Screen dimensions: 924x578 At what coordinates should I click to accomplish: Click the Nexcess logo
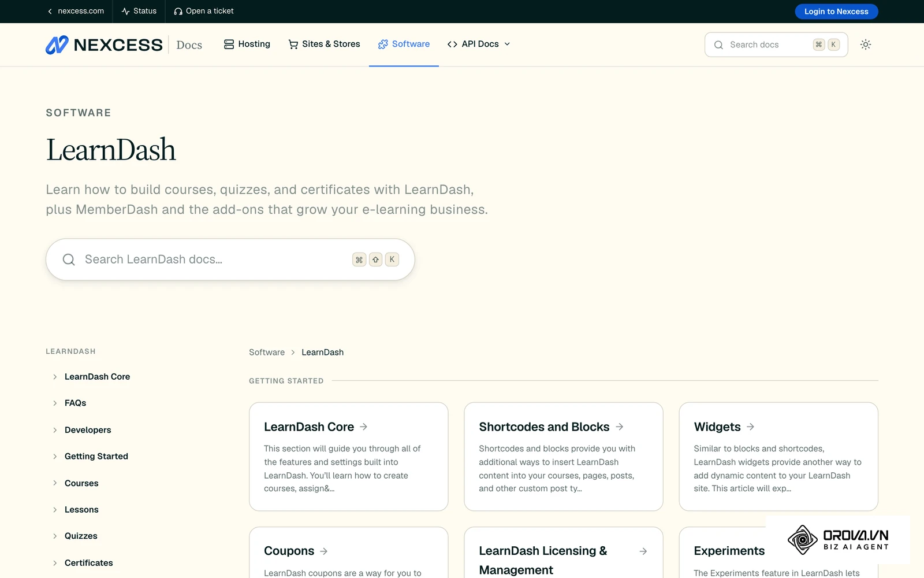coord(105,45)
